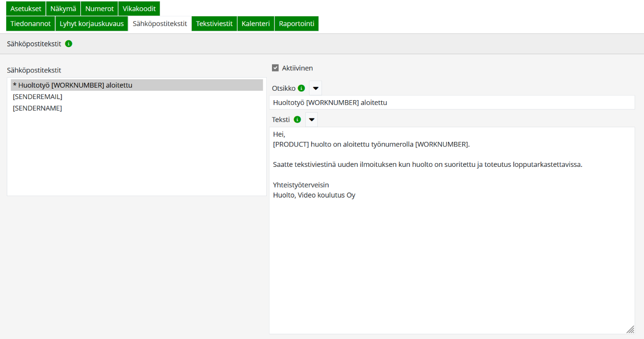Screen dimensions: 644x339
Task: Switch to the Vikakoodit tab
Action: 139,8
